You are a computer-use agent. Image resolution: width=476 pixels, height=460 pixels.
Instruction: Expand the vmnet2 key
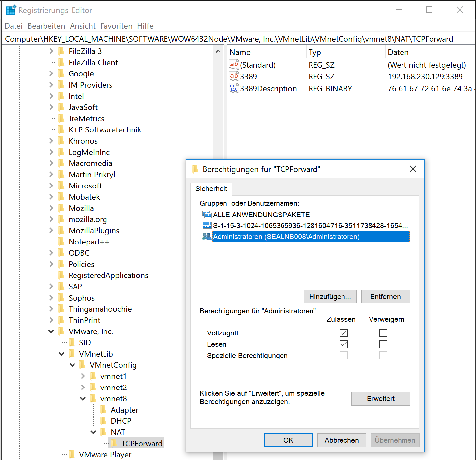coord(83,387)
